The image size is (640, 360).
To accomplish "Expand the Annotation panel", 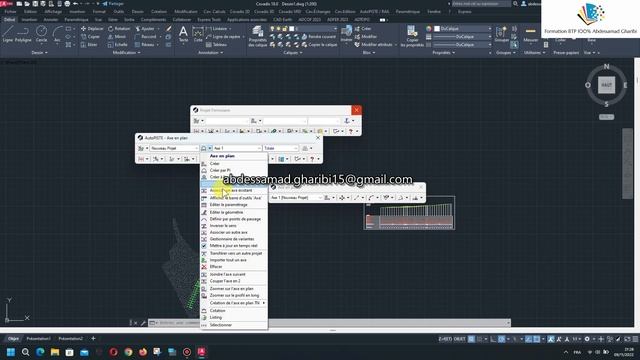I will [210, 53].
